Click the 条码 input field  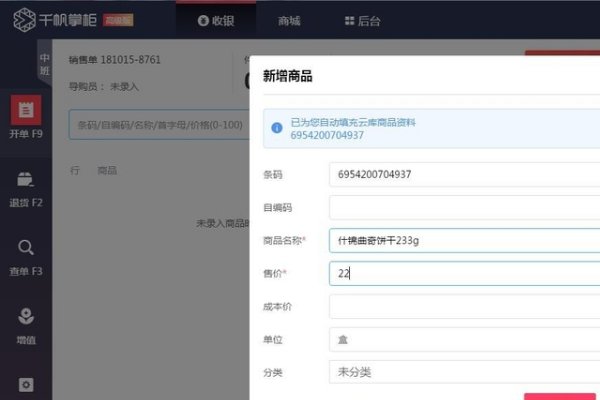464,175
